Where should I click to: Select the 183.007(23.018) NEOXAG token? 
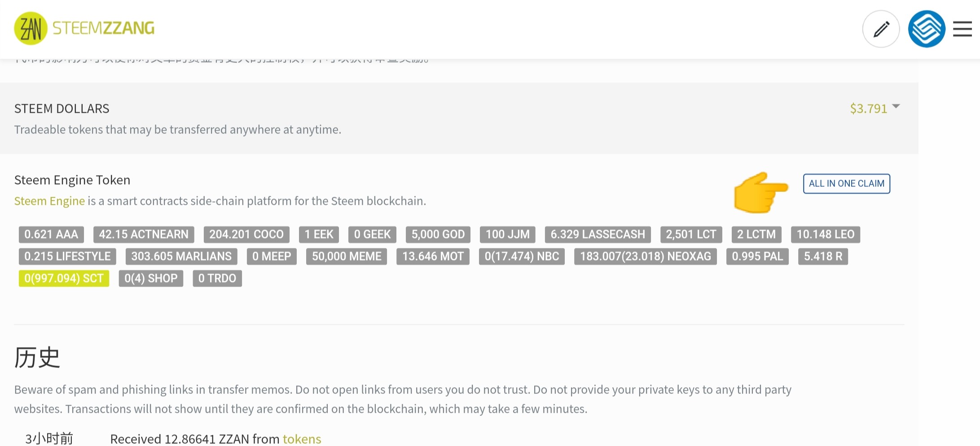click(x=645, y=256)
